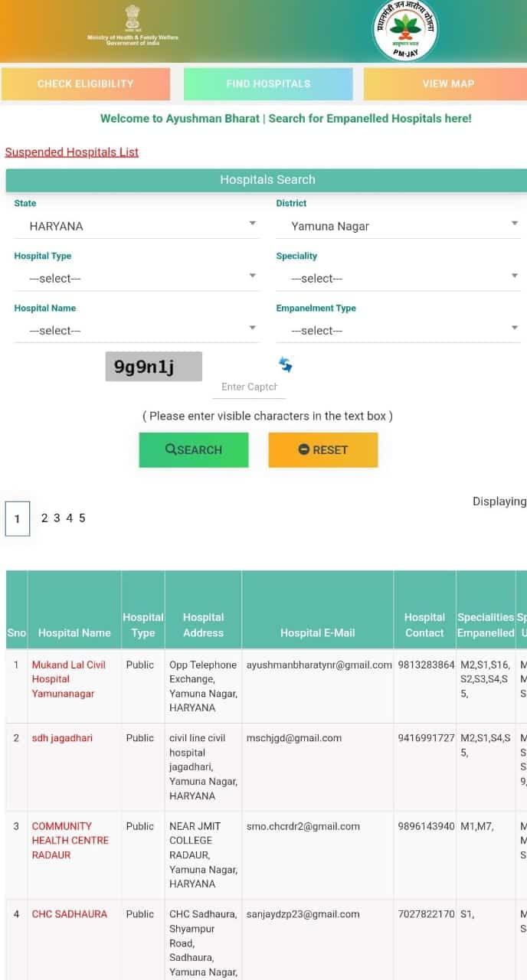Click the captcha refresh icon
527x980 pixels.
(286, 365)
